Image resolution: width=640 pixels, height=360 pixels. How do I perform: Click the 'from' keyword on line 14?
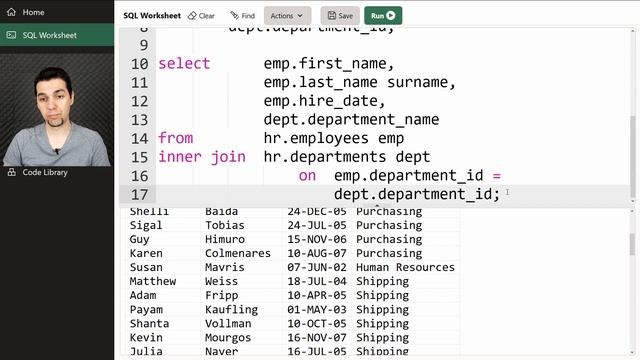176,138
